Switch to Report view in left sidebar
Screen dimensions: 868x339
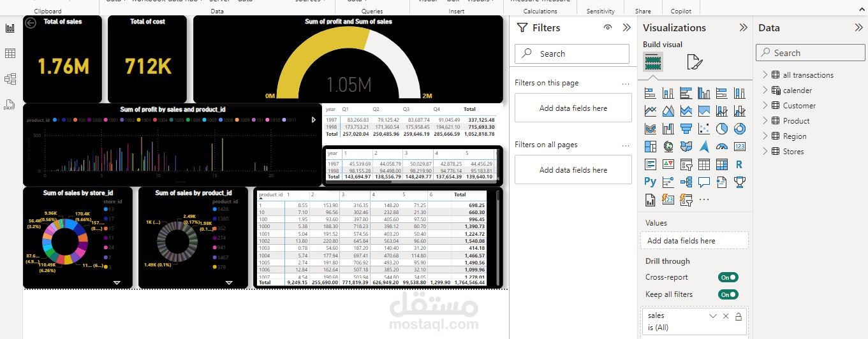10,29
